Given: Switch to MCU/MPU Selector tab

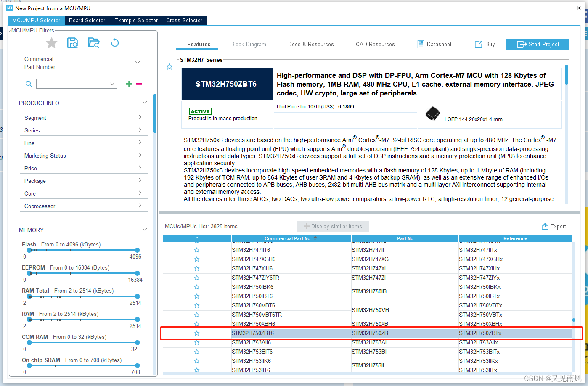Looking at the screenshot, I should (x=36, y=20).
